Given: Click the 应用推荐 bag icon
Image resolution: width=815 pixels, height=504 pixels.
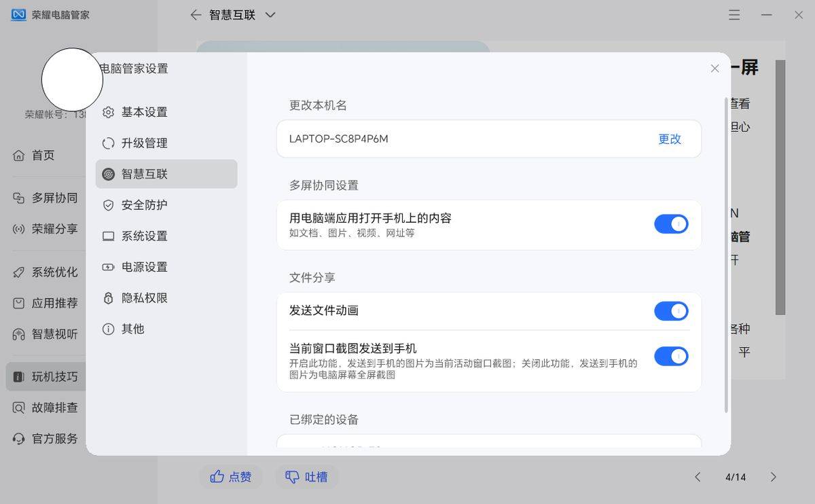Looking at the screenshot, I should 19,303.
